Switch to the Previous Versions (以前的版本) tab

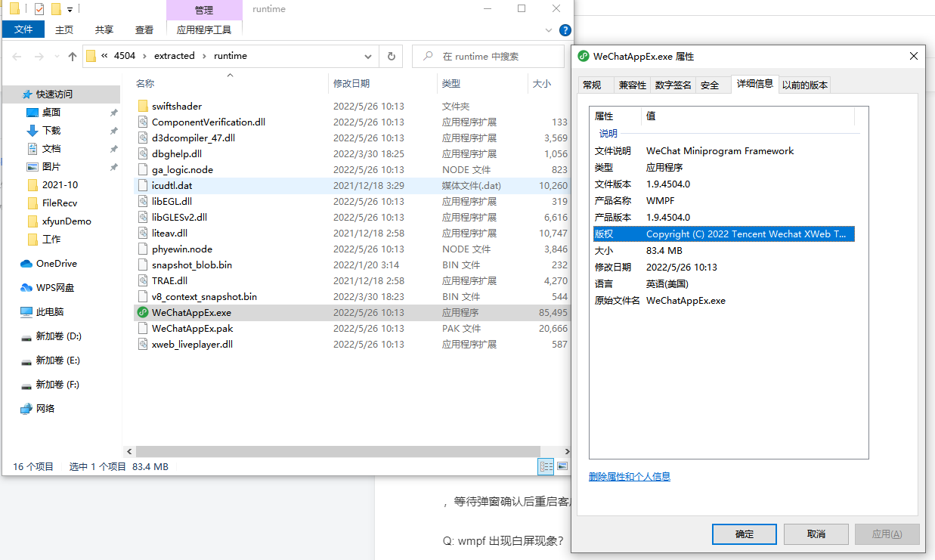(805, 85)
